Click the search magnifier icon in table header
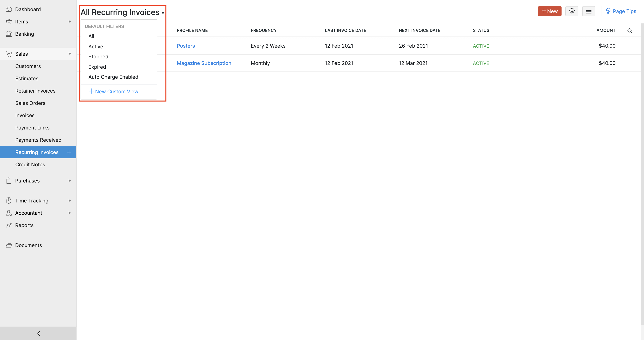Viewport: 644px width, 340px height. point(629,31)
